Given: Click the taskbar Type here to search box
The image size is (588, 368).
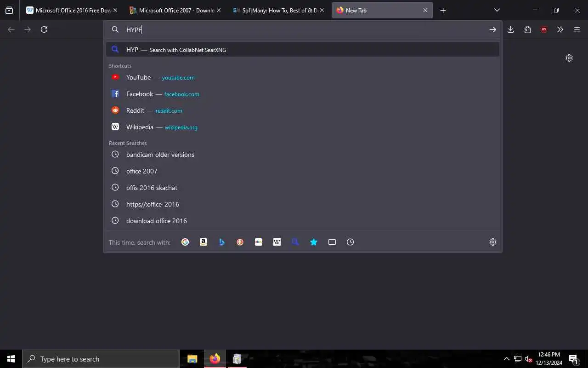Looking at the screenshot, I should click(101, 359).
